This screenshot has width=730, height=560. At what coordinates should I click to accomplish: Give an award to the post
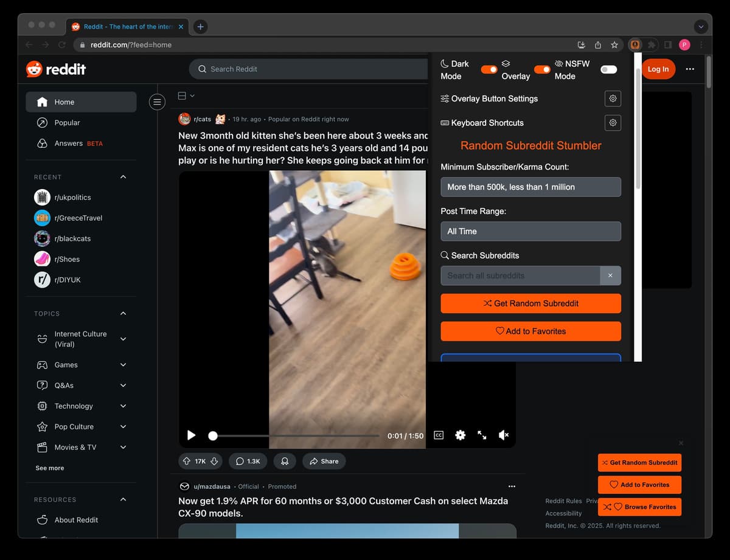point(284,461)
